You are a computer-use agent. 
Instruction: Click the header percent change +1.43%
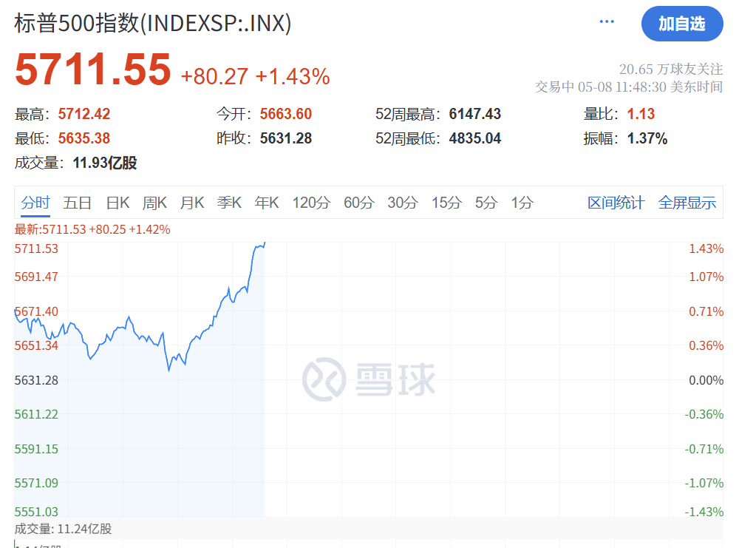tap(293, 76)
